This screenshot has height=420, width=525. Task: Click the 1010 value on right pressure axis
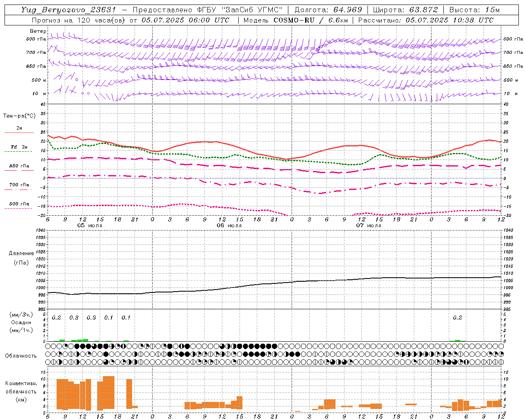pyautogui.click(x=508, y=273)
